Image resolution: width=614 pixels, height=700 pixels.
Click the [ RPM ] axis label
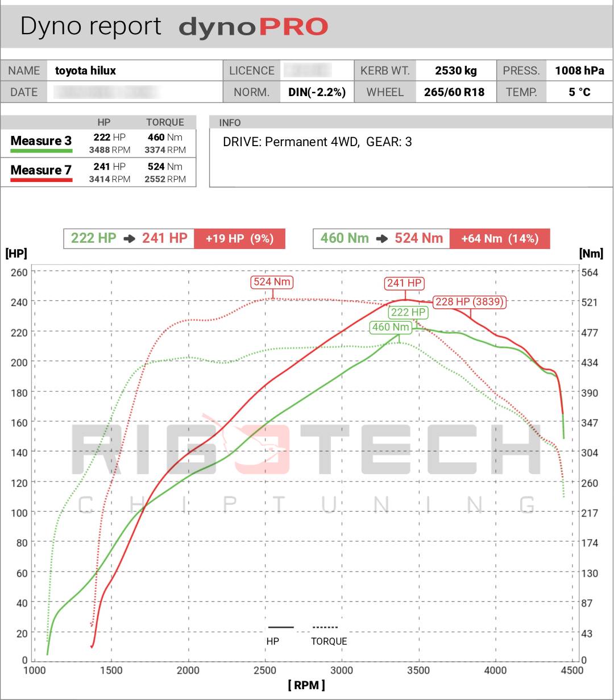click(306, 685)
